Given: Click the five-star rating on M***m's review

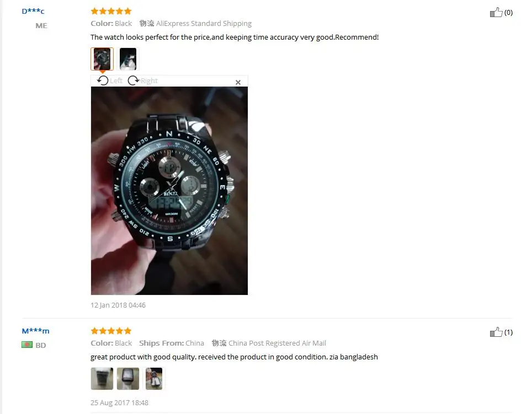Looking at the screenshot, I should click(x=111, y=331).
